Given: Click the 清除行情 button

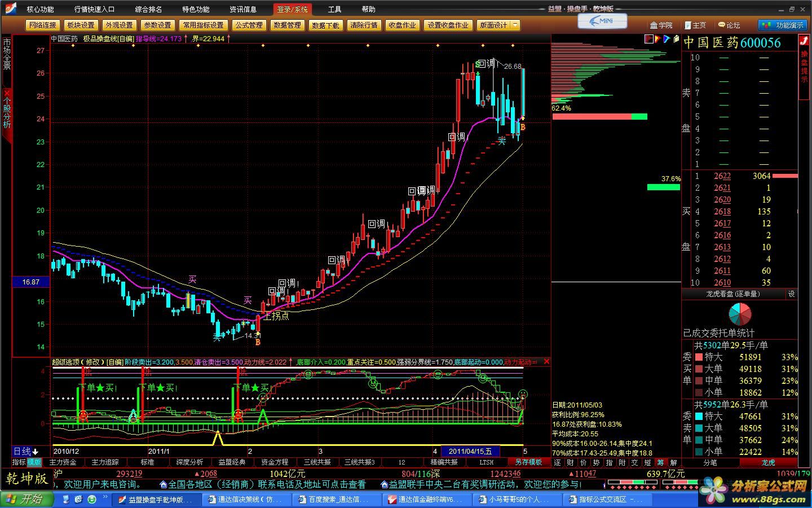Looking at the screenshot, I should click(364, 25).
